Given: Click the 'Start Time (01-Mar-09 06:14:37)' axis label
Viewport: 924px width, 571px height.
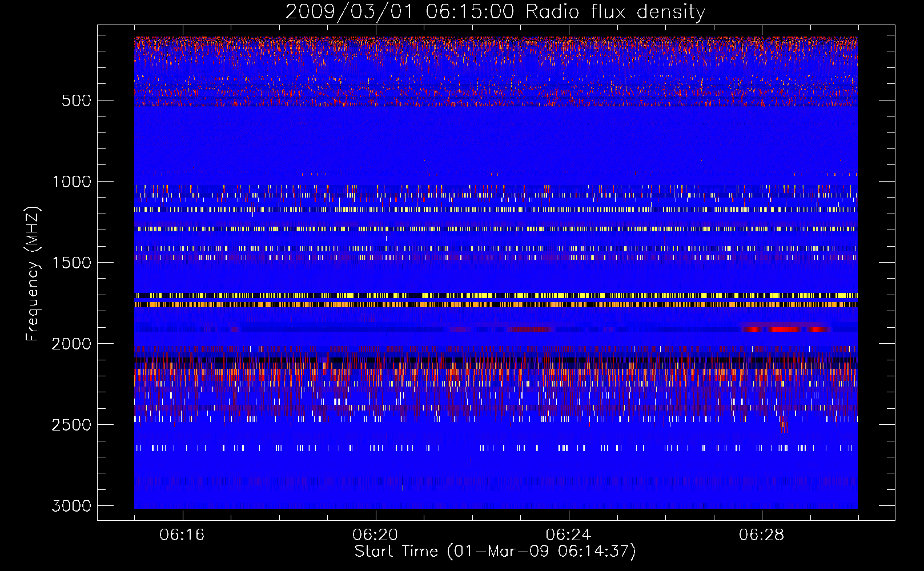Looking at the screenshot, I should click(495, 552).
